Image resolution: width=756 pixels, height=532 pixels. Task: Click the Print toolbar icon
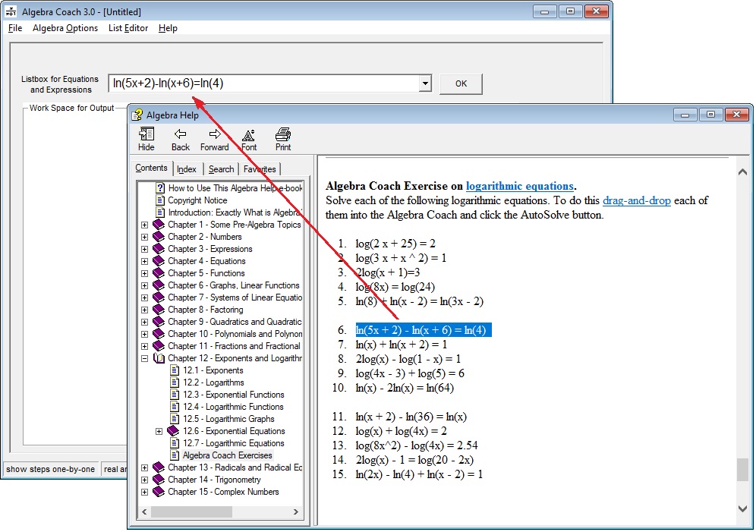(283, 134)
